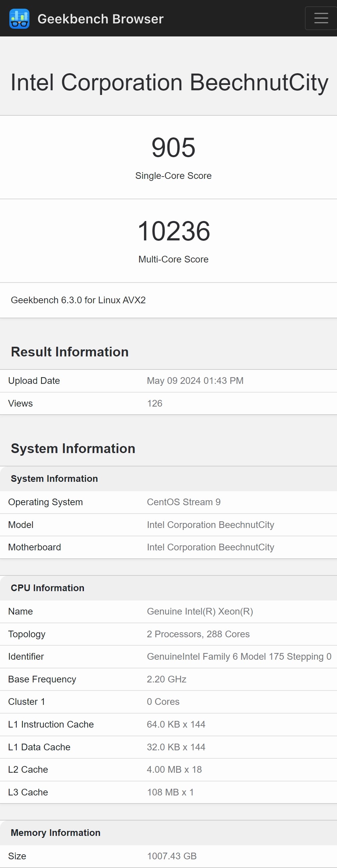Click the Geekbench logo icon

tap(19, 19)
